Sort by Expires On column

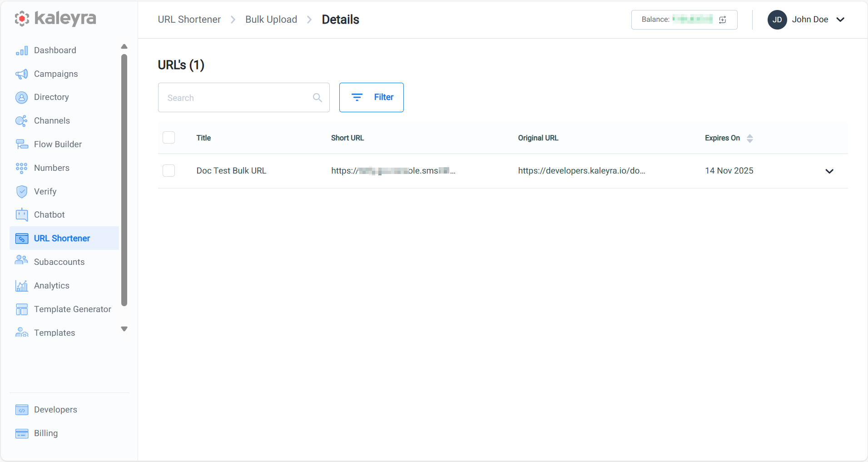pos(750,139)
